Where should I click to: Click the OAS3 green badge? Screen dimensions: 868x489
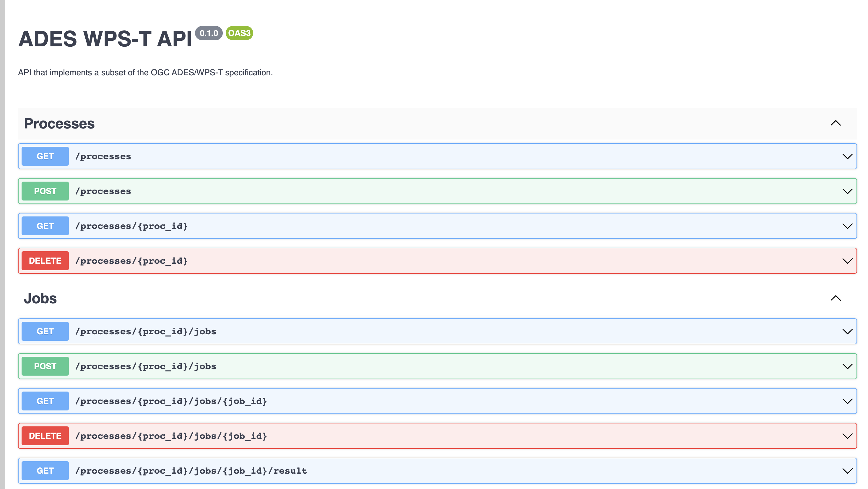pyautogui.click(x=239, y=33)
